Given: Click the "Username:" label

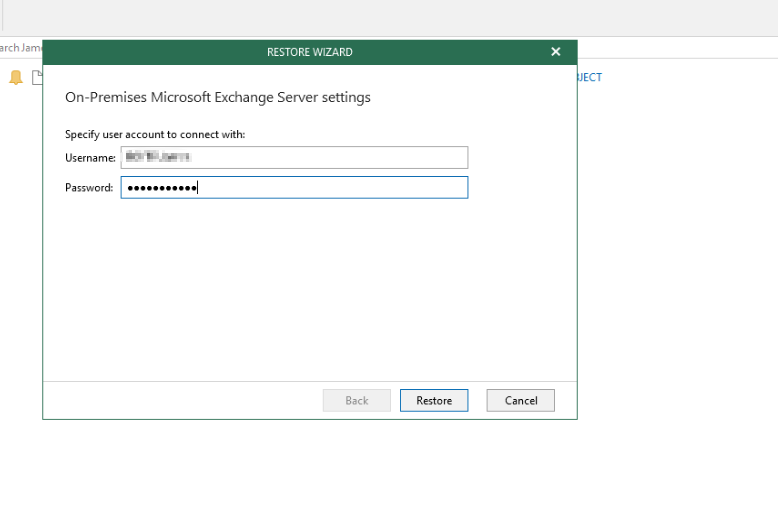Looking at the screenshot, I should pos(90,157).
